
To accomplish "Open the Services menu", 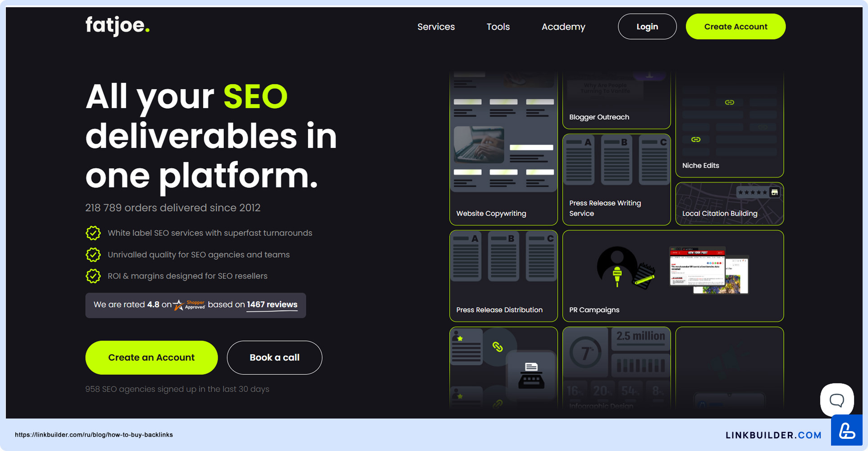I will (x=436, y=27).
